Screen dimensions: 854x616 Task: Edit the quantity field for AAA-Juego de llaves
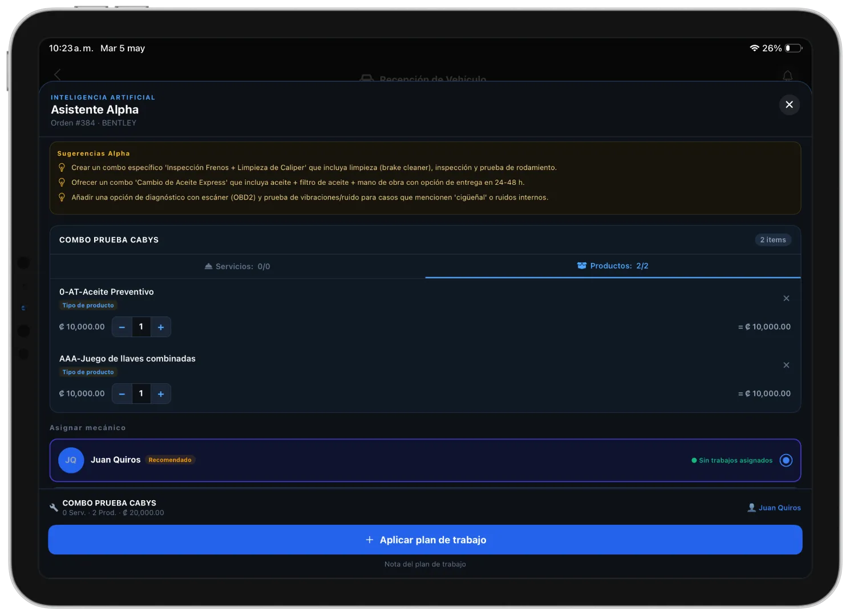pyautogui.click(x=141, y=394)
